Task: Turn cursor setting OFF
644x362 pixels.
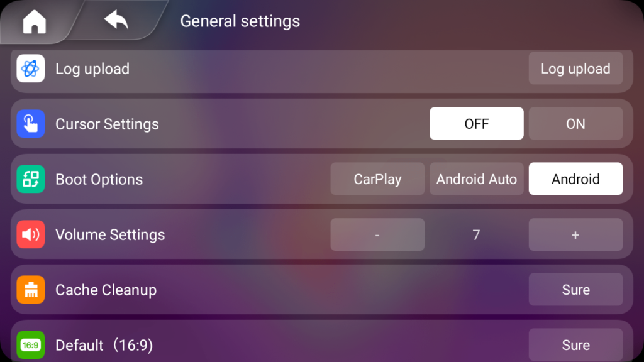Action: pyautogui.click(x=477, y=124)
